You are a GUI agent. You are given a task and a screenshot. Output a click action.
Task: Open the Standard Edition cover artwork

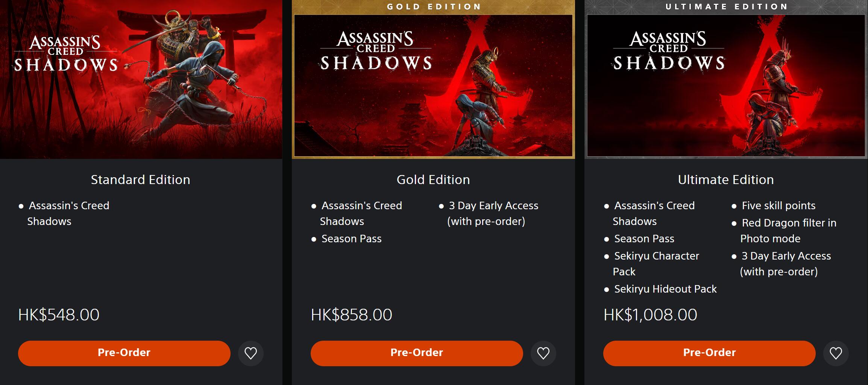click(x=141, y=79)
